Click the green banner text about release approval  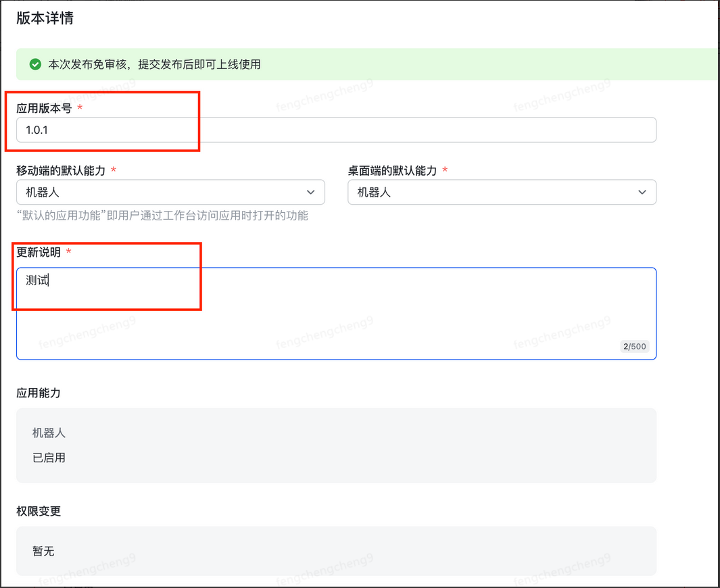(x=155, y=65)
